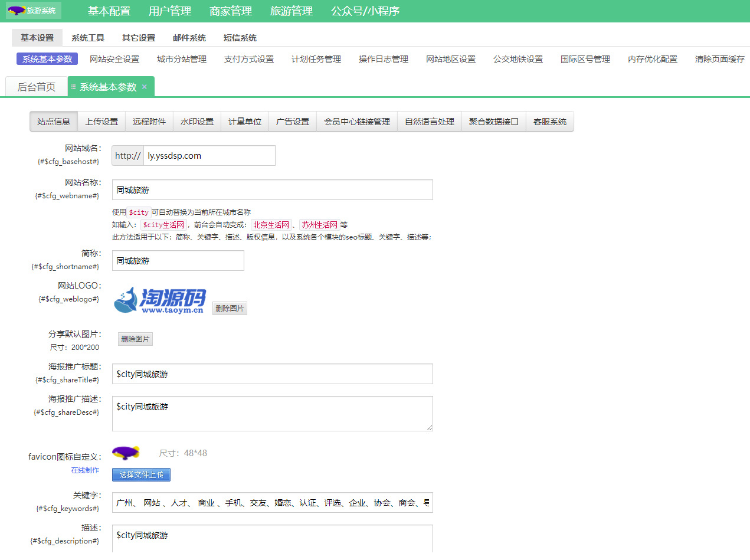Open 商家管理 in top navigation

pyautogui.click(x=231, y=11)
